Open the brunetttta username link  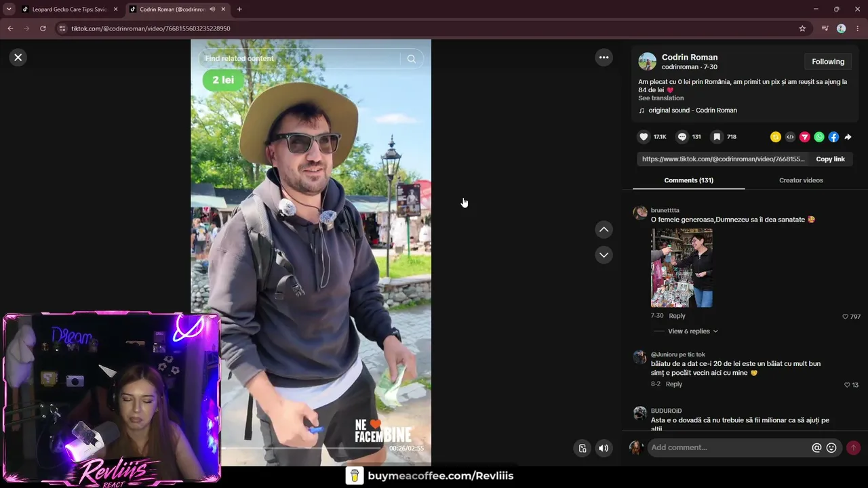pos(665,211)
